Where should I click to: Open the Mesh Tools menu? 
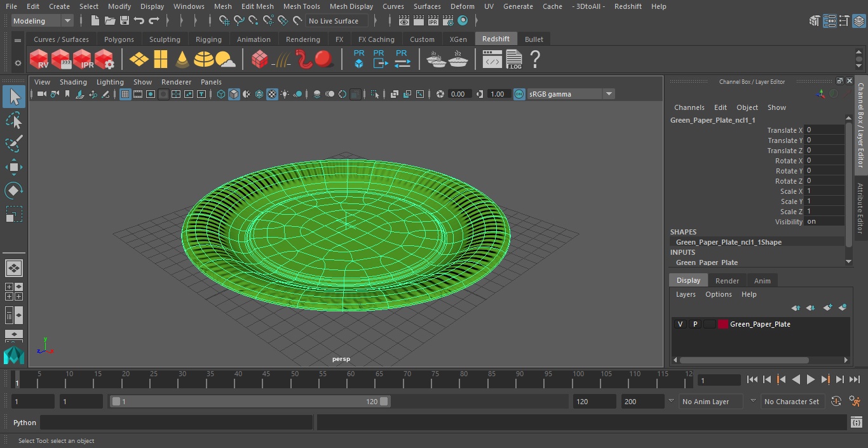click(301, 6)
